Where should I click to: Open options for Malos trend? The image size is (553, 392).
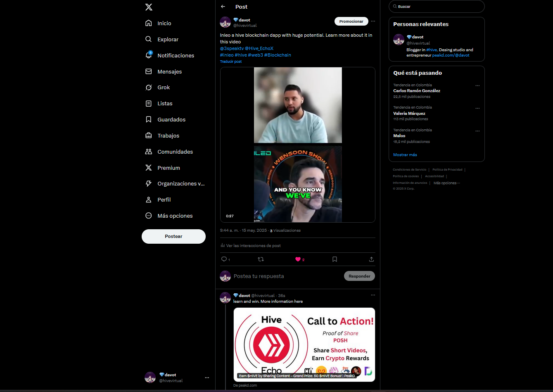477,131
